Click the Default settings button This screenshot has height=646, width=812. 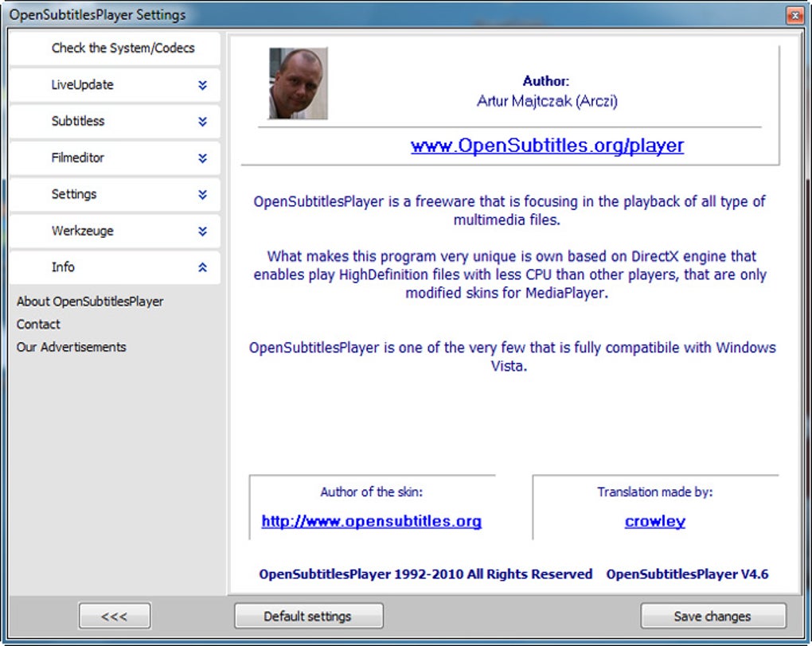click(309, 616)
